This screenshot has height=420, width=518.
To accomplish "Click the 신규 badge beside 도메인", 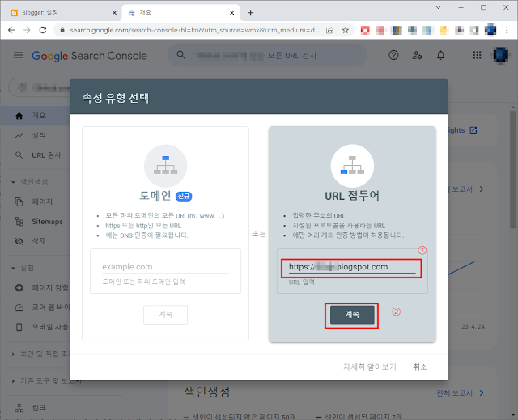I will (184, 196).
